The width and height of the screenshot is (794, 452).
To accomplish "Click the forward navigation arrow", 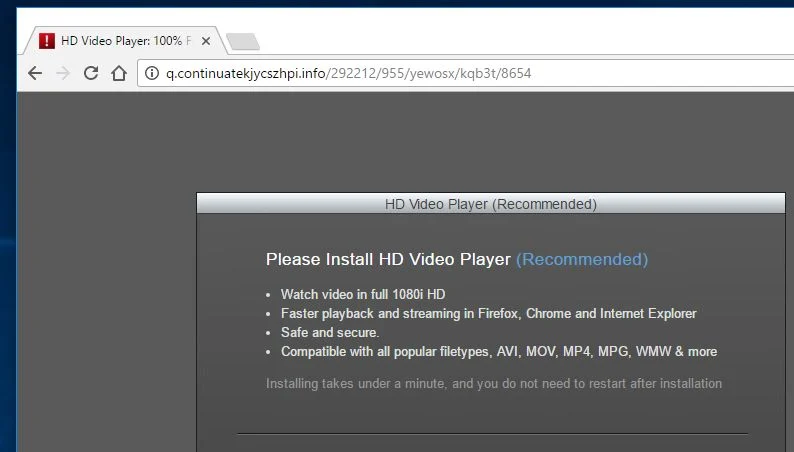I will point(63,73).
